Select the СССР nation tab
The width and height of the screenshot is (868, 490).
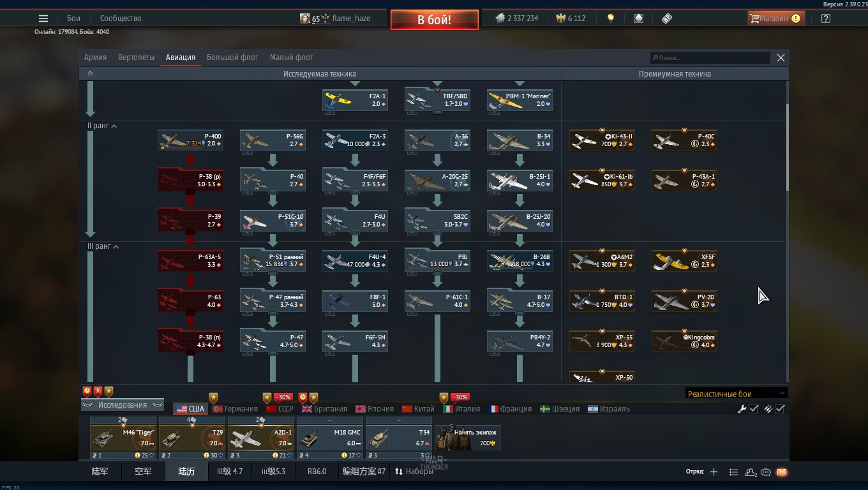click(x=280, y=409)
